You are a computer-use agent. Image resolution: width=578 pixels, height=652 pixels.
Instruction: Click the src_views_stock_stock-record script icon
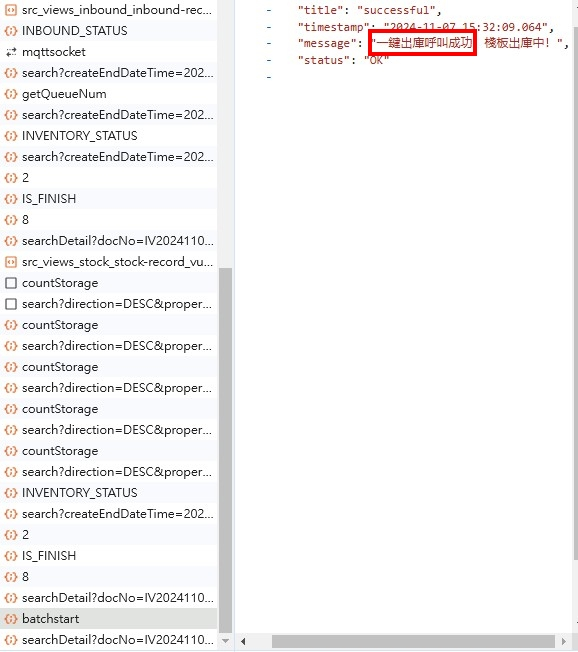(x=11, y=262)
